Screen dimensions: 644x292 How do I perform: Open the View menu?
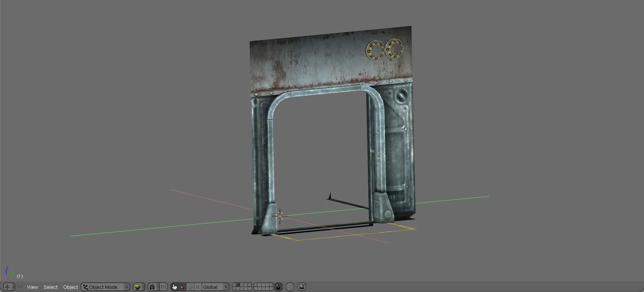[32, 287]
